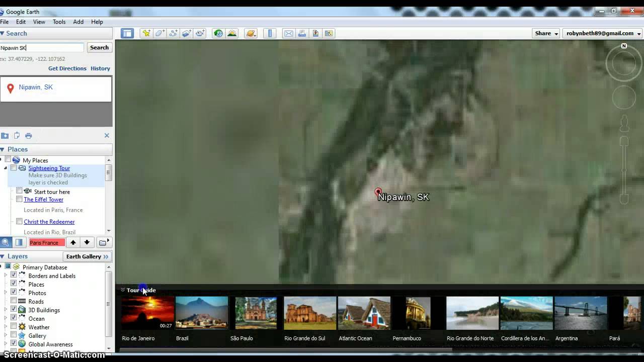This screenshot has width=644, height=362.
Task: Uncheck the 3D Buildings layer
Action: click(x=14, y=310)
